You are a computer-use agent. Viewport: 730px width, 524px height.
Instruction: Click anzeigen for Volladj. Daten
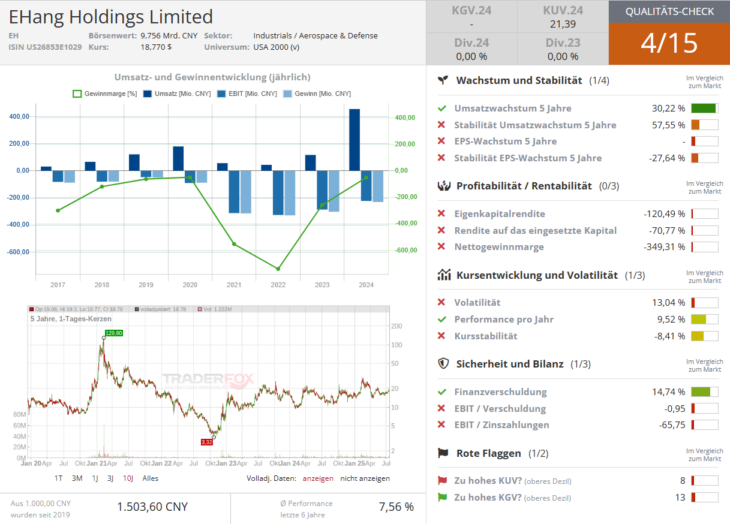pyautogui.click(x=318, y=478)
